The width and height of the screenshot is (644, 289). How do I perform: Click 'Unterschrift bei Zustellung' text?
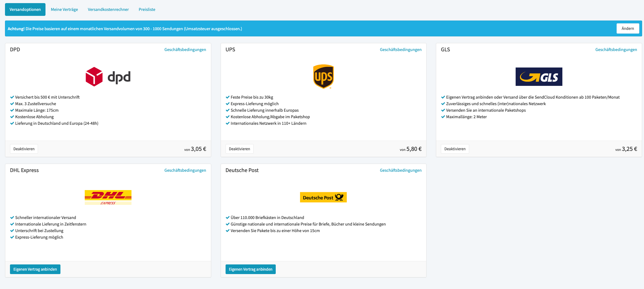(39, 231)
